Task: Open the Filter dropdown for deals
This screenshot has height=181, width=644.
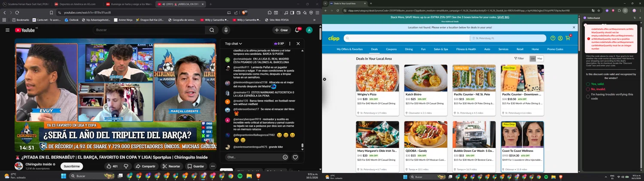Action: (x=519, y=59)
